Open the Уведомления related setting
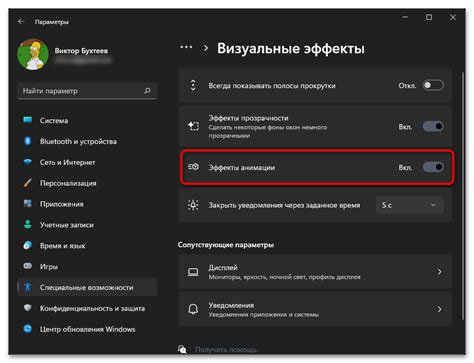 [x=315, y=309]
